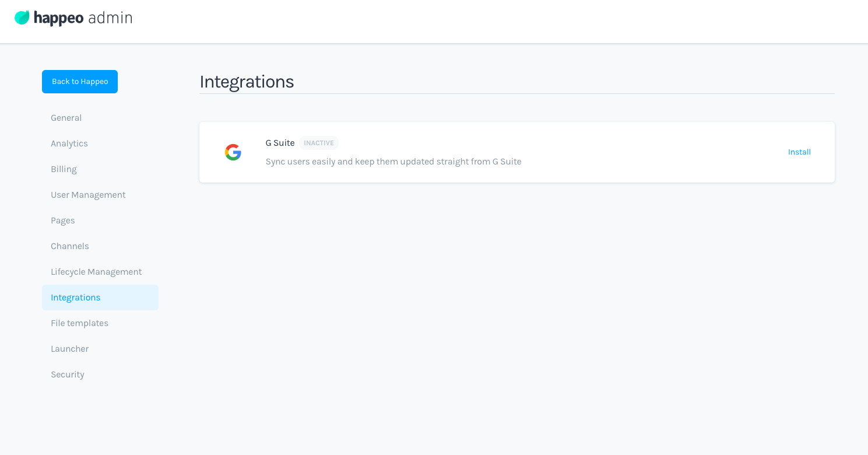Screen dimensions: 868x455
Task: Select Pages from the sidebar
Action: [62, 220]
